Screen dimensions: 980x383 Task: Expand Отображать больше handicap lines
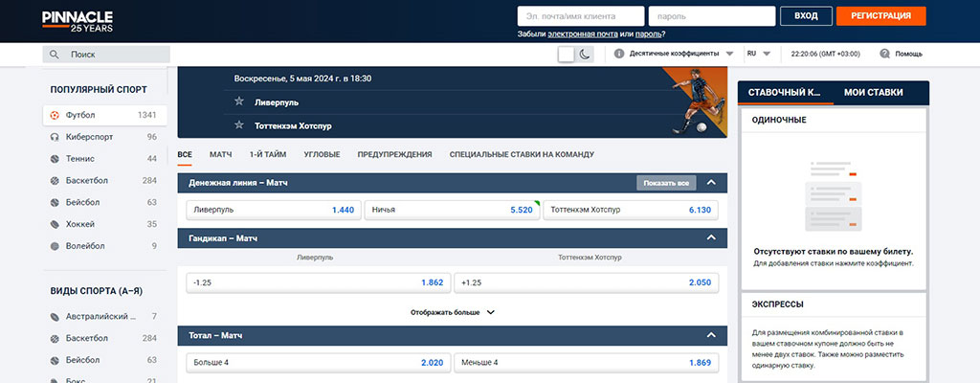click(453, 311)
